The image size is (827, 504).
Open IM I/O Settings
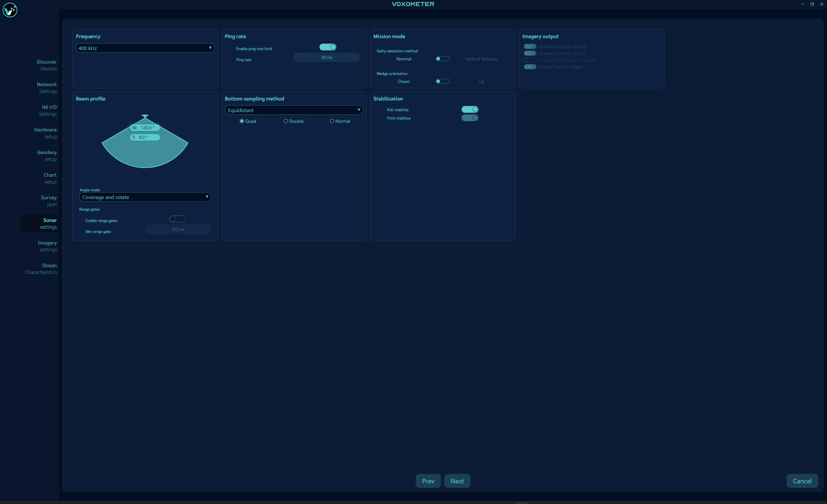click(48, 110)
